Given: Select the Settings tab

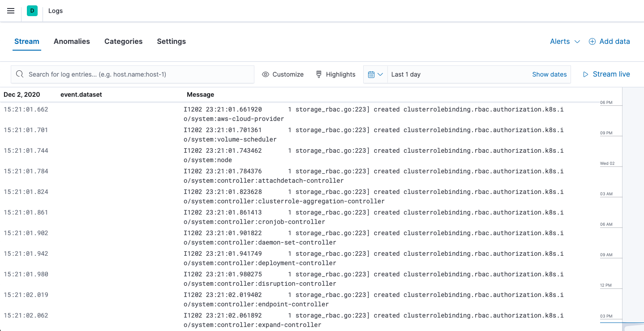Looking at the screenshot, I should click(172, 41).
